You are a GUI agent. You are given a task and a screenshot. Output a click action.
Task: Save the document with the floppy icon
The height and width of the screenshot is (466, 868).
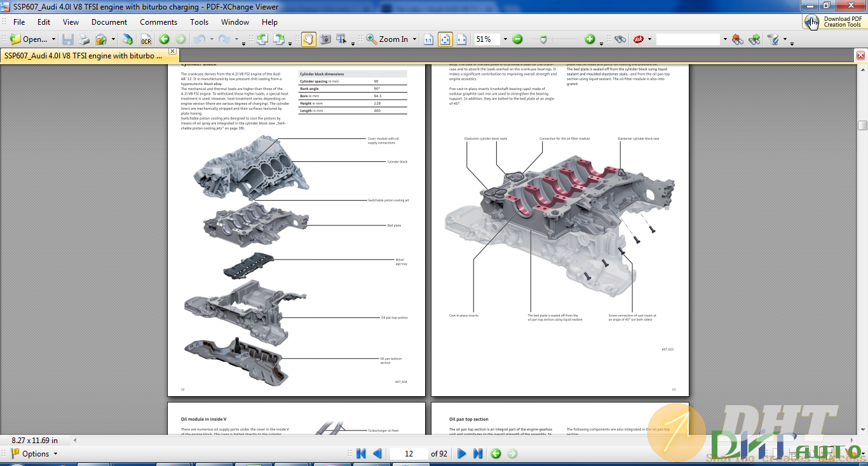pos(67,39)
